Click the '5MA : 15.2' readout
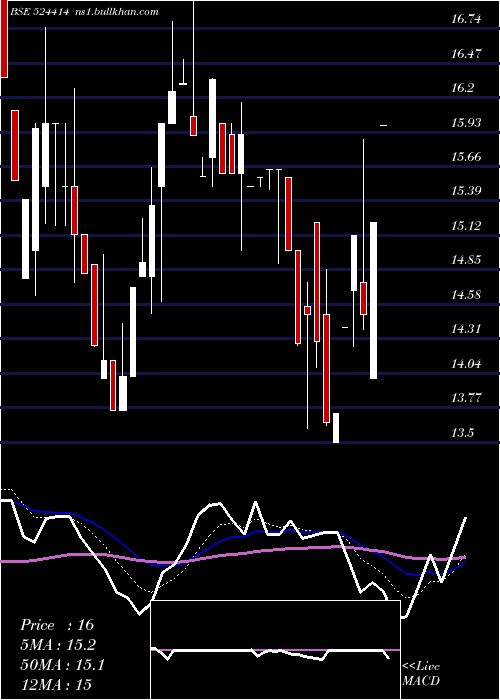500x700 pixels. (58, 645)
